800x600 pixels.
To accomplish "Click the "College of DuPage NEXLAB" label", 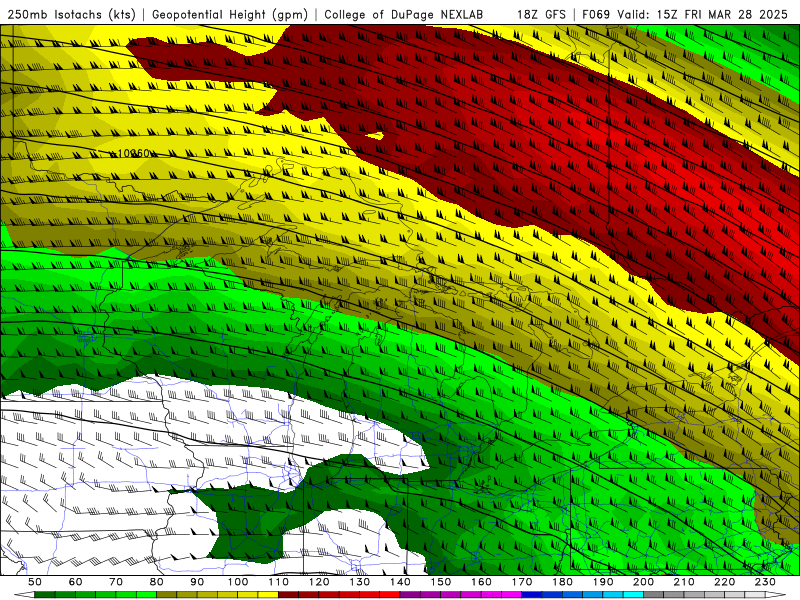I will 404,14.
